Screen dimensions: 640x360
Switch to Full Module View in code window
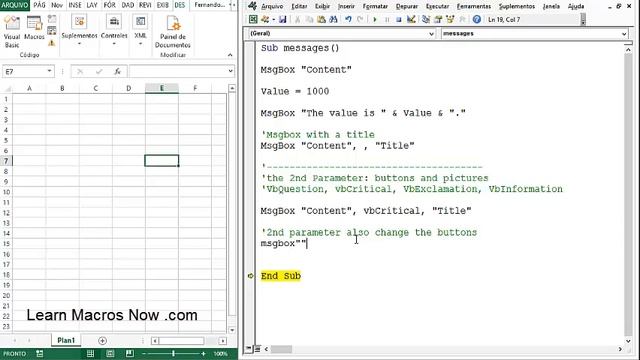[258, 349]
